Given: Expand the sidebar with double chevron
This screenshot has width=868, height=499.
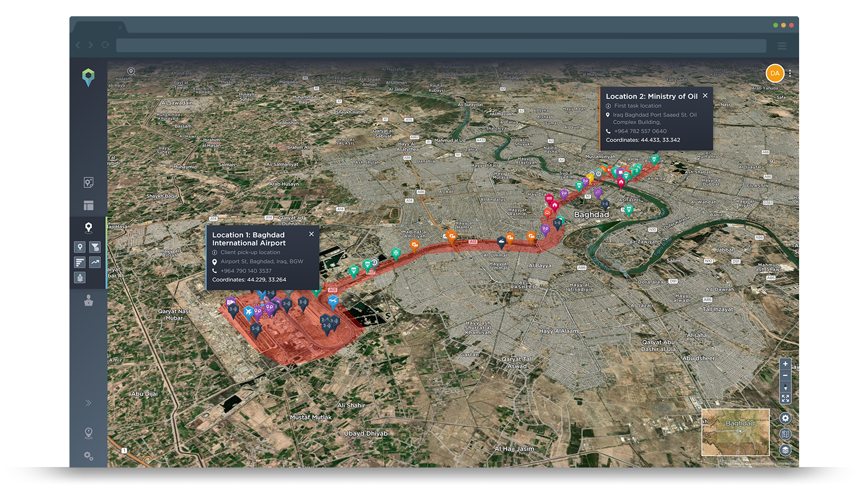Looking at the screenshot, I should [88, 403].
